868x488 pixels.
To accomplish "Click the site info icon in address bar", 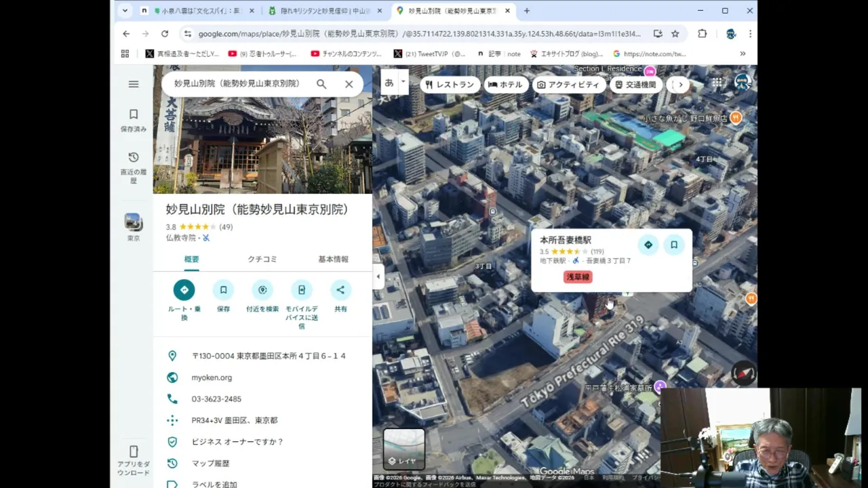I will coord(188,33).
